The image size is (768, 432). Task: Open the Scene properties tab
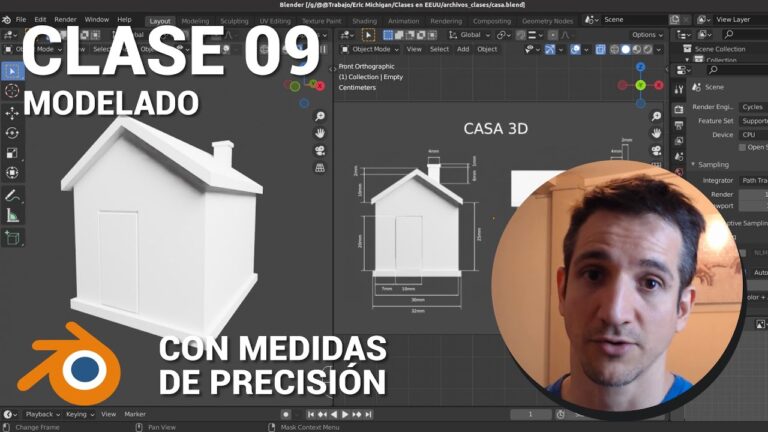tap(679, 157)
